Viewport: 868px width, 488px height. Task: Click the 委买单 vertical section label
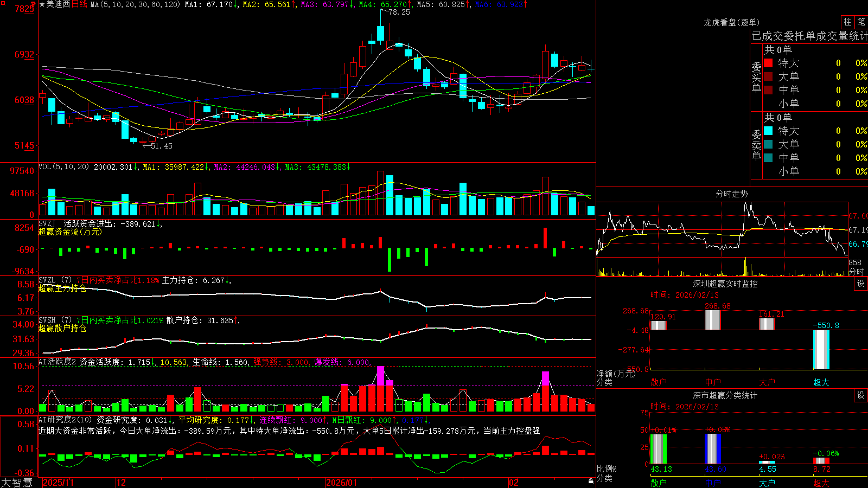coord(756,77)
